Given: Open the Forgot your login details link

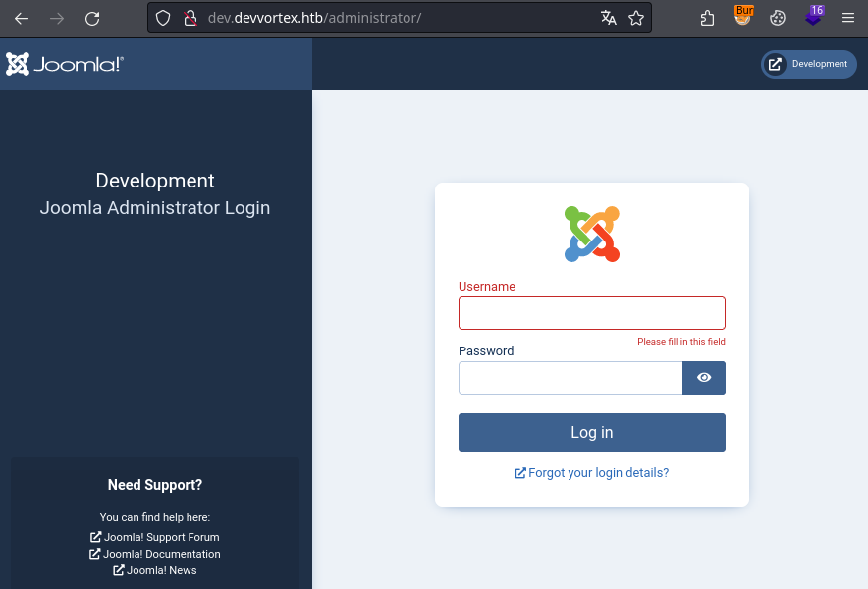Looking at the screenshot, I should click(x=592, y=473).
